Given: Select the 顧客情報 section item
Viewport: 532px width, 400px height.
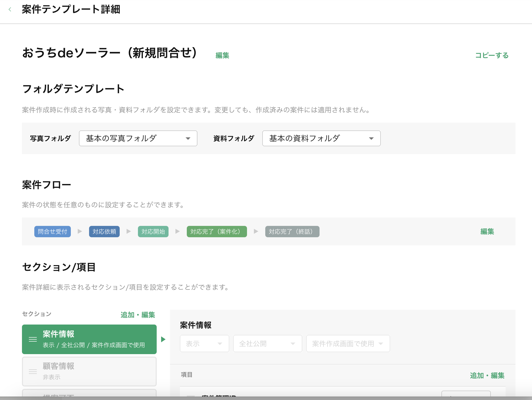Looking at the screenshot, I should (94, 371).
